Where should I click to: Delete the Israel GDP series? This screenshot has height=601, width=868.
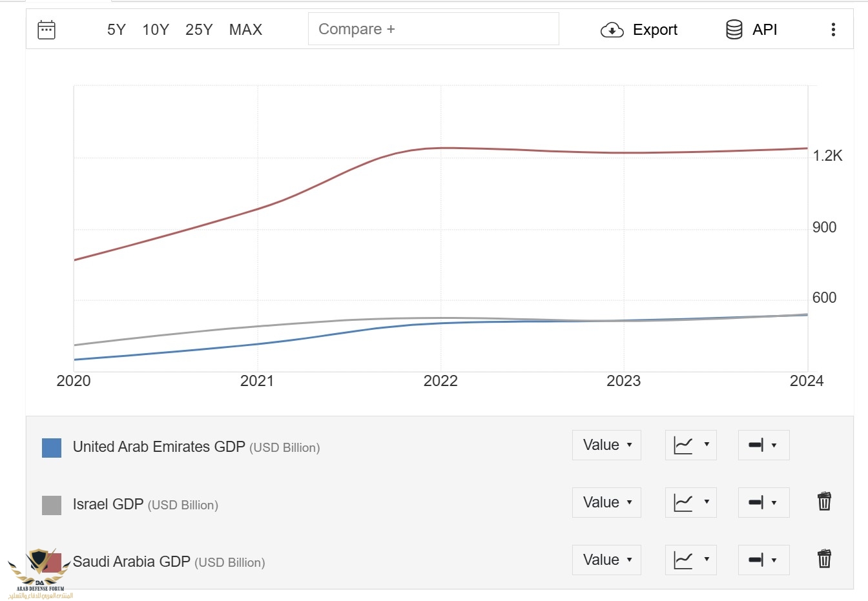pyautogui.click(x=824, y=502)
